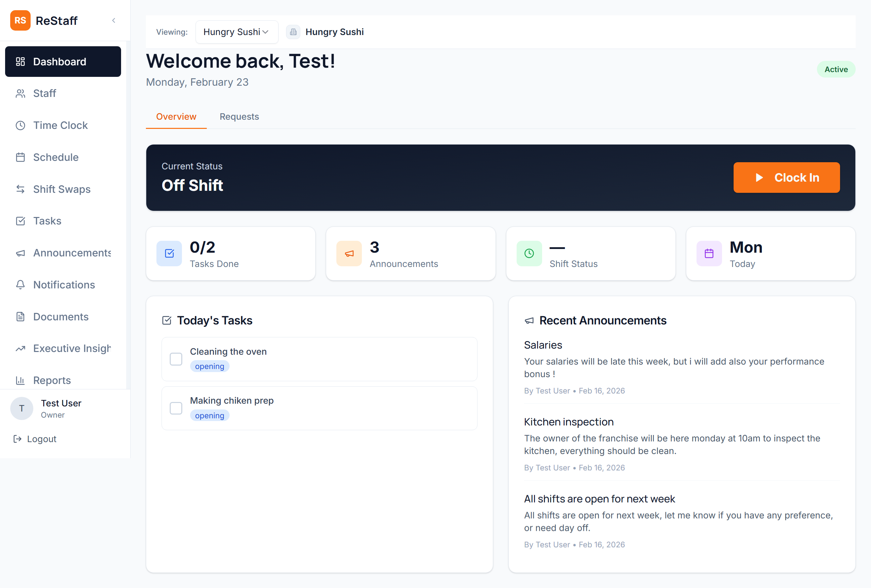Screen dimensions: 871x588
Task: Click the Tasks checkmark sidebar icon
Action: click(x=21, y=221)
